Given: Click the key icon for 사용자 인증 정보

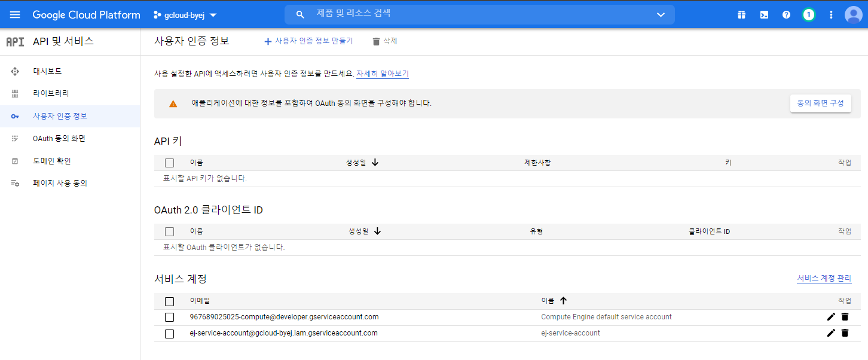Looking at the screenshot, I should [15, 116].
